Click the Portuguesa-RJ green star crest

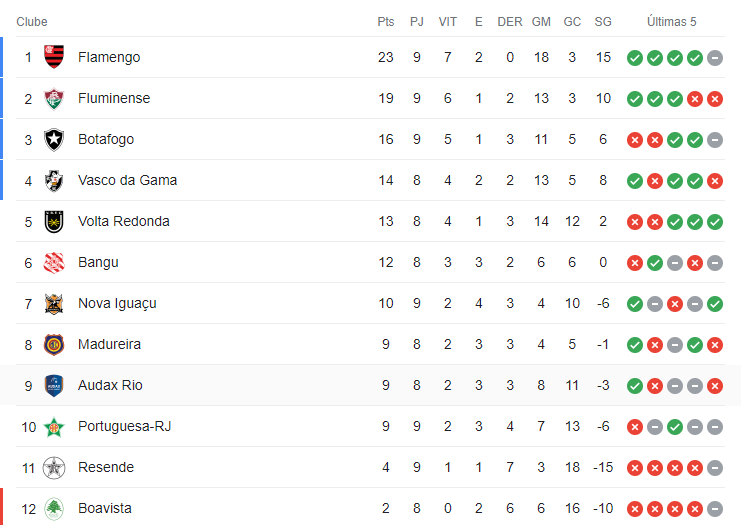pyautogui.click(x=54, y=427)
